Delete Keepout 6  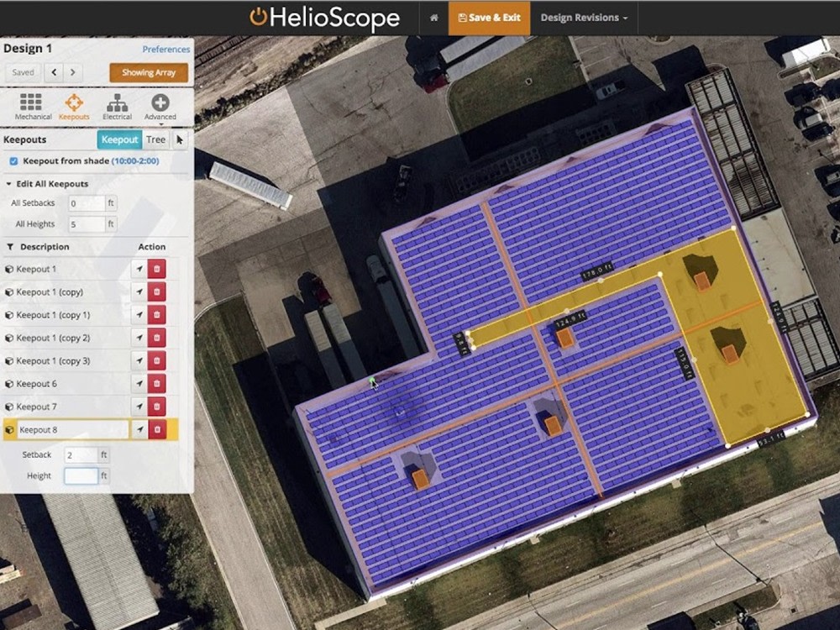pyautogui.click(x=157, y=384)
